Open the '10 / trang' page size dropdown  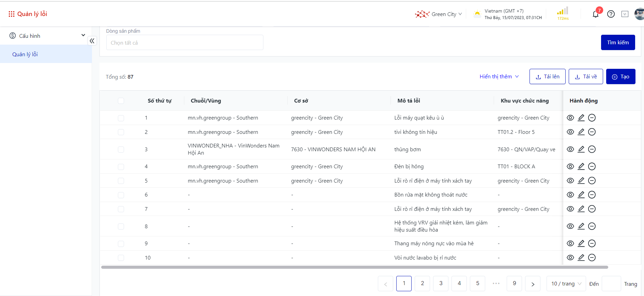[x=566, y=284]
